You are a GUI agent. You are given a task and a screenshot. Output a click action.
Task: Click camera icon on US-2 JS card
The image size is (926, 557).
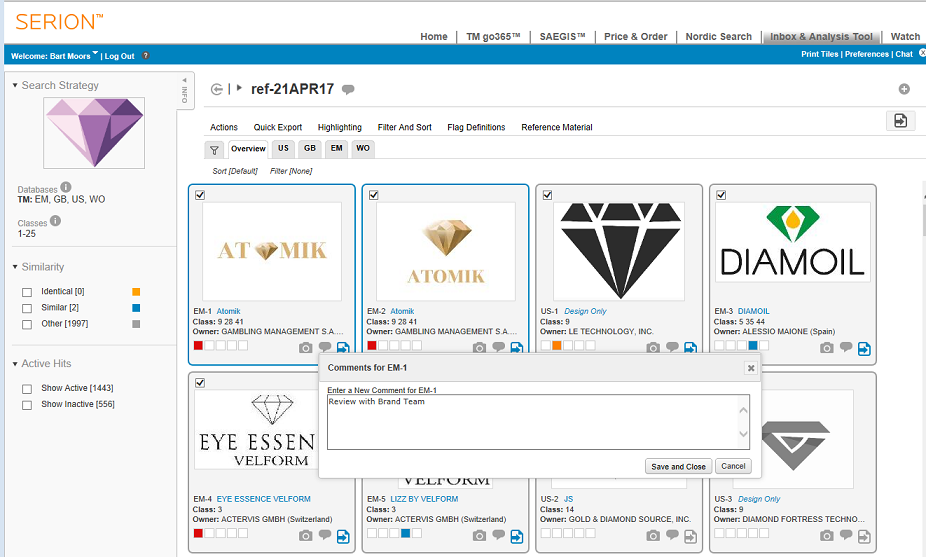click(x=653, y=536)
